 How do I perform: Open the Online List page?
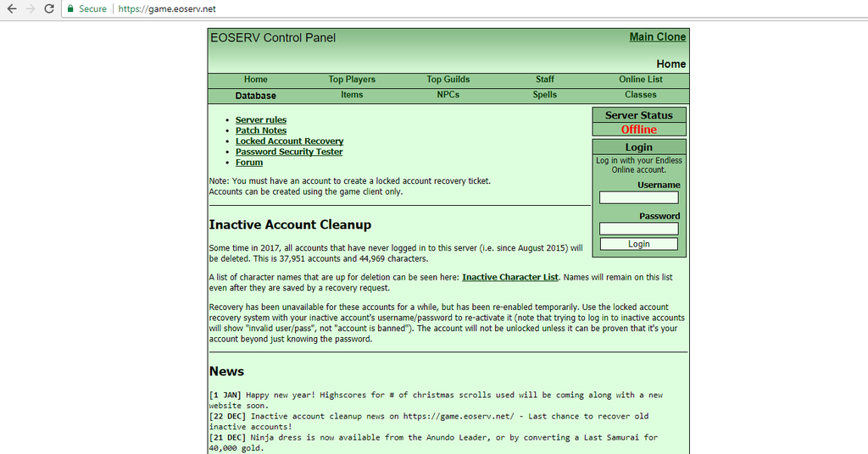click(x=641, y=80)
